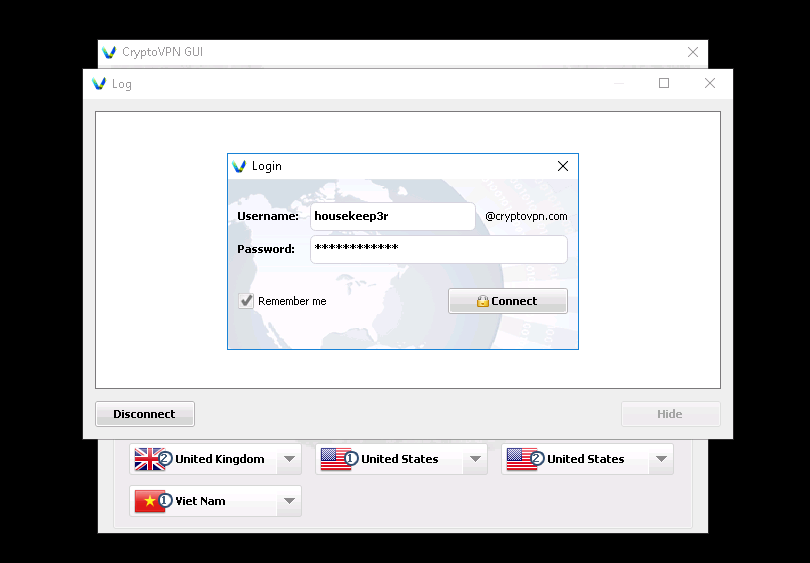Expand the United Kingdom server dropdown arrow
Screen dimensions: 810x563
tap(288, 459)
